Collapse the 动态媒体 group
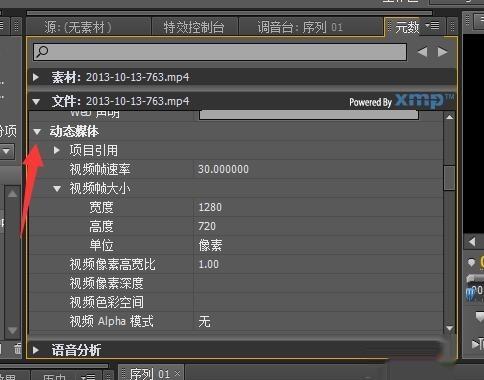Viewport: 484px width, 380px height. [37, 132]
